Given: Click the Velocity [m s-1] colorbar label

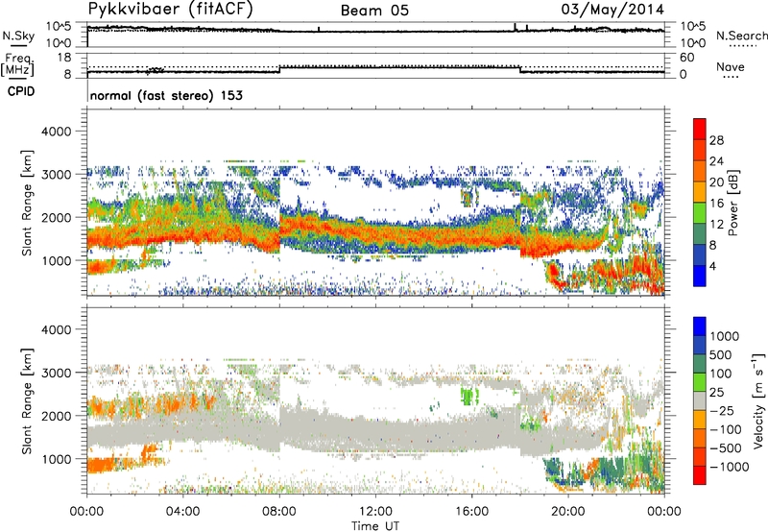Looking at the screenshot, I should click(758, 401).
